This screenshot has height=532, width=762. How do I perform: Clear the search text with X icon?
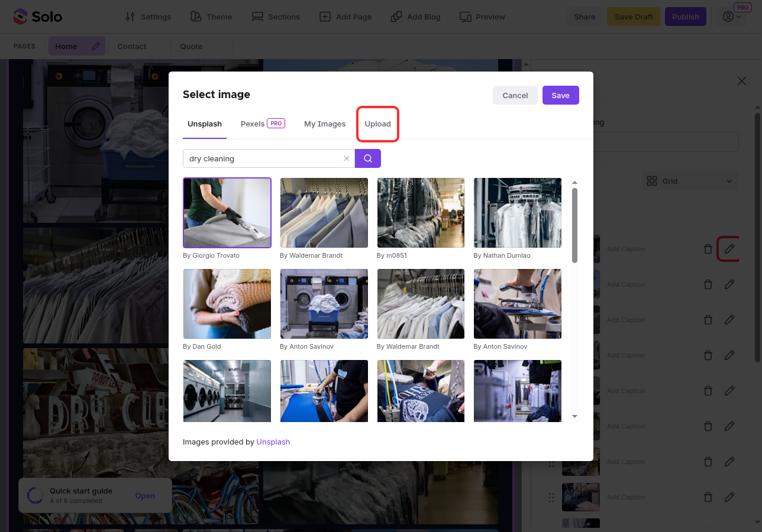point(347,158)
